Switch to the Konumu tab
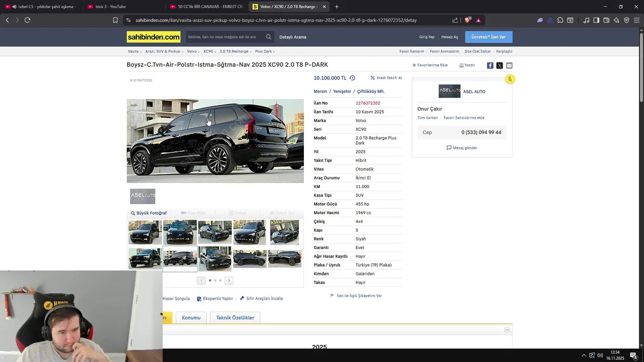This screenshot has height=362, width=644. pos(191,318)
